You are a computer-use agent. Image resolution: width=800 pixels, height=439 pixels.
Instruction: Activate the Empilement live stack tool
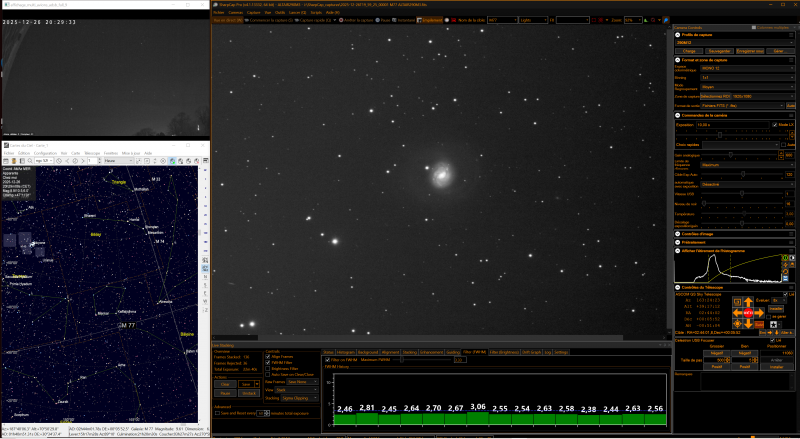[x=430, y=20]
